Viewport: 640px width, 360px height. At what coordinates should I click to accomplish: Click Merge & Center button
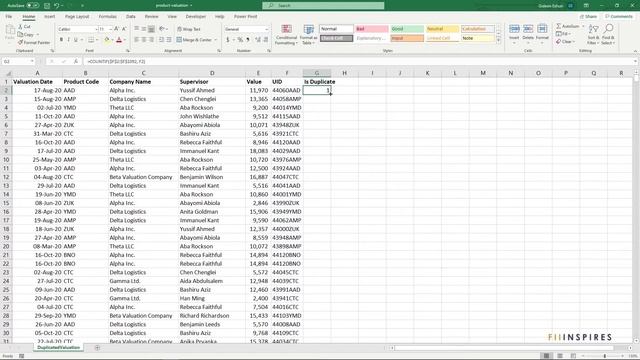(194, 40)
